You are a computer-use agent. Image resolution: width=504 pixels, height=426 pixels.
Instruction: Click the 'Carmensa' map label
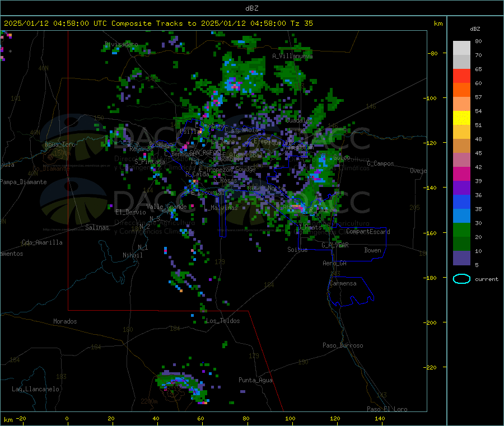pos(343,283)
